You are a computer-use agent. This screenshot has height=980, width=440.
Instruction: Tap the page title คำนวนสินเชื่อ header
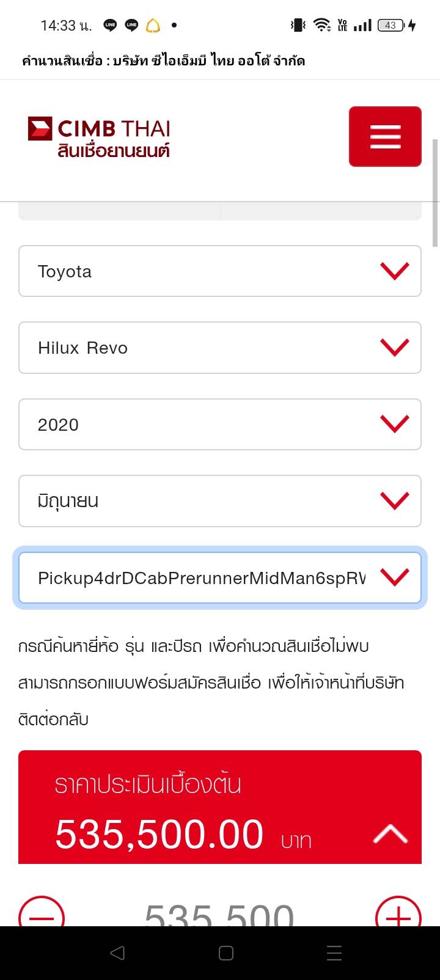[x=163, y=60]
